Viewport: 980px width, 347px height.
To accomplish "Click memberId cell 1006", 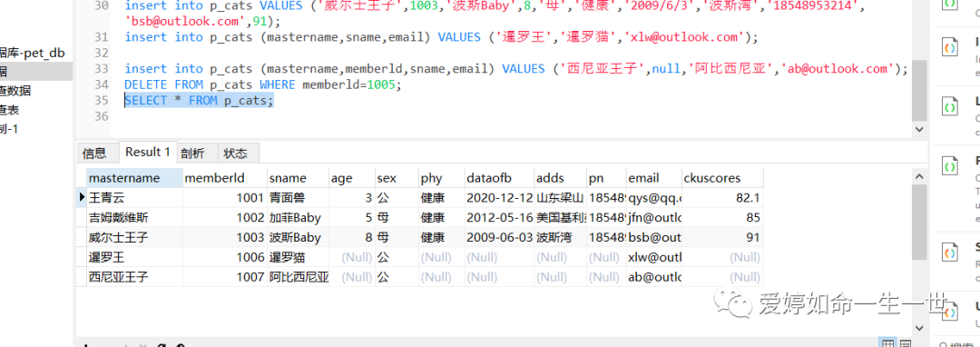I will 224,257.
